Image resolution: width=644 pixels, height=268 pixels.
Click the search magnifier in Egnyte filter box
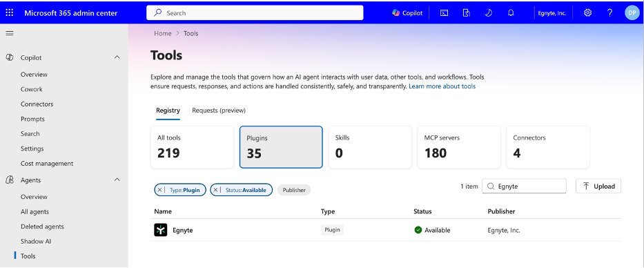(490, 186)
